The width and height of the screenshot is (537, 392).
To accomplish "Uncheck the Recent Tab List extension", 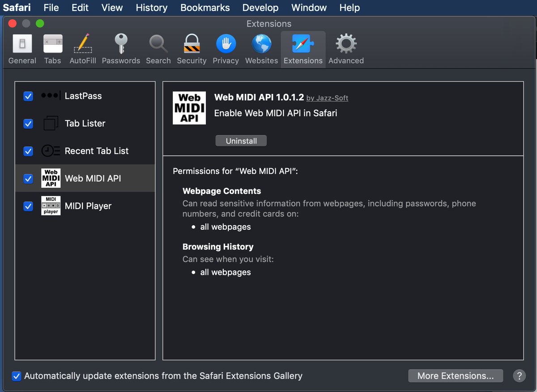I will coord(28,152).
